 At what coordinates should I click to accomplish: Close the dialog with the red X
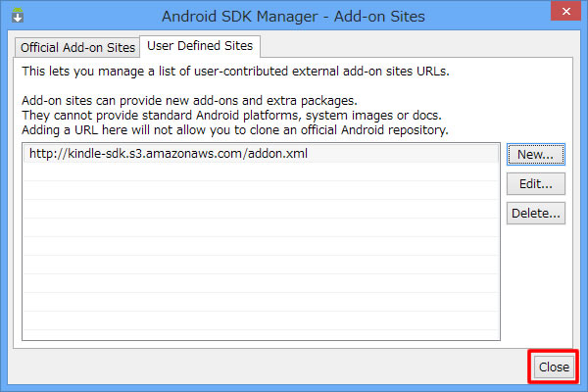(x=565, y=11)
